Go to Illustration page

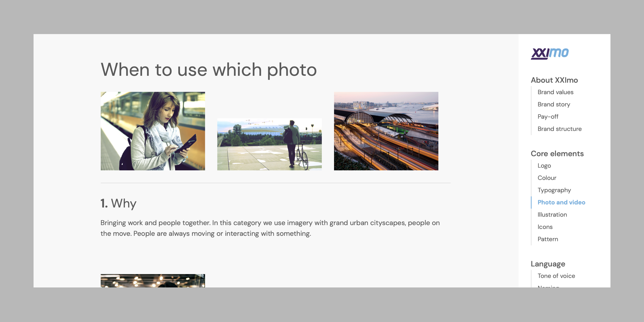coord(552,214)
